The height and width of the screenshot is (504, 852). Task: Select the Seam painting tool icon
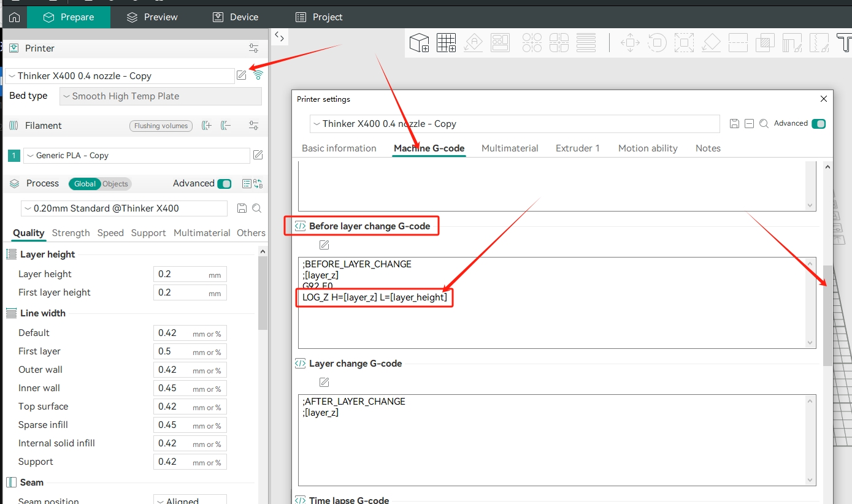[819, 42]
